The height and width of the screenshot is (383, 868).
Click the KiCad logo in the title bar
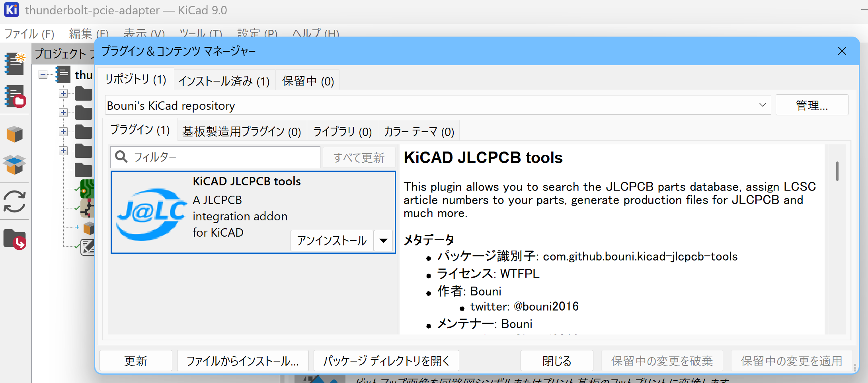(x=12, y=10)
